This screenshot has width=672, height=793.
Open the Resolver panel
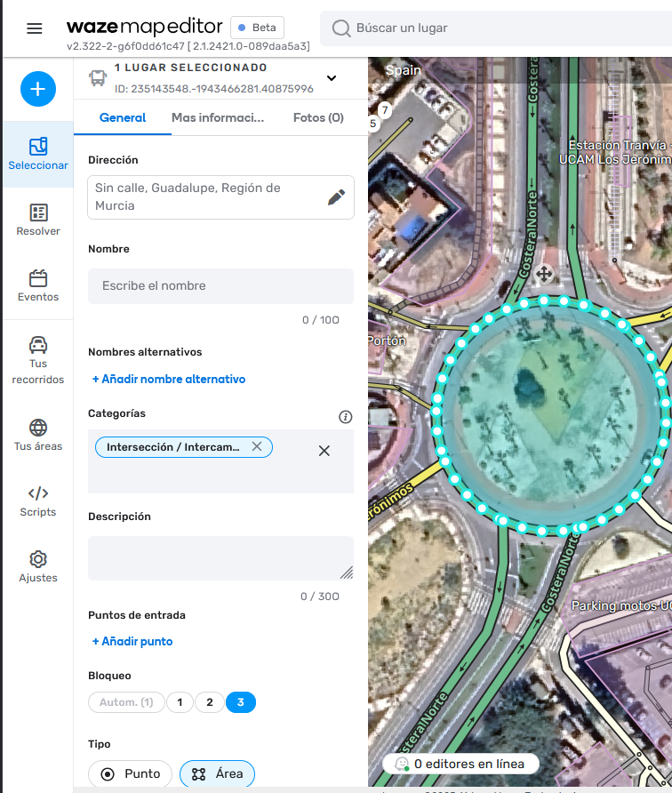coord(38,220)
